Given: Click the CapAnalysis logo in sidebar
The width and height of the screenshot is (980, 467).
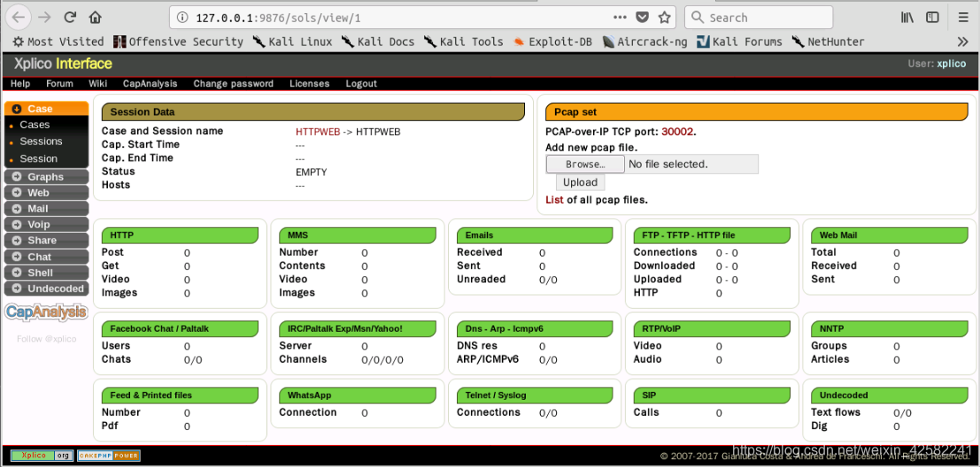Looking at the screenshot, I should click(x=46, y=312).
